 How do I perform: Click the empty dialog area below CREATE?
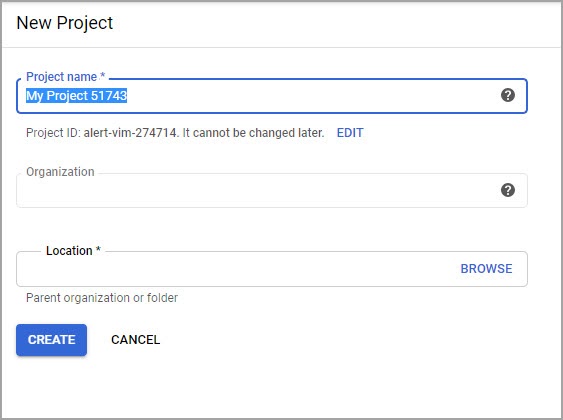pos(280,388)
